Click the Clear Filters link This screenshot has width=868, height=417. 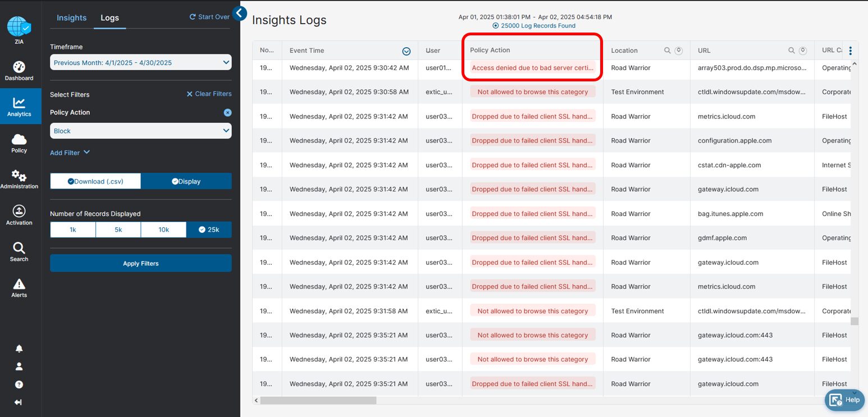point(209,94)
